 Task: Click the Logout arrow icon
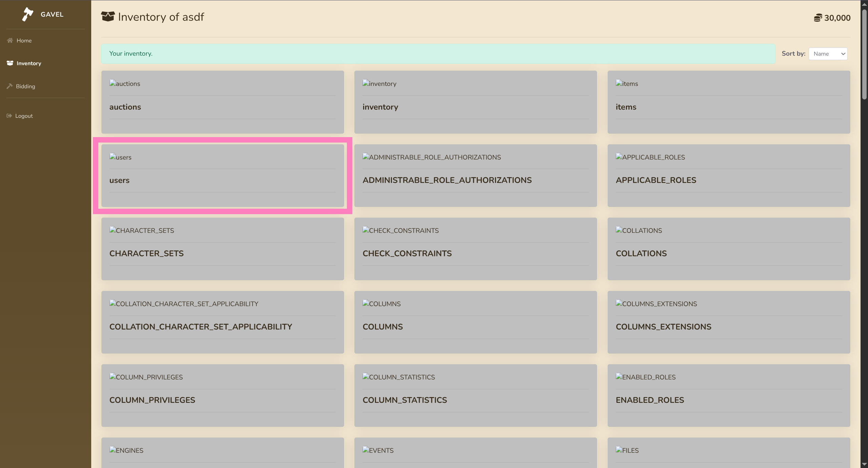[x=9, y=116]
